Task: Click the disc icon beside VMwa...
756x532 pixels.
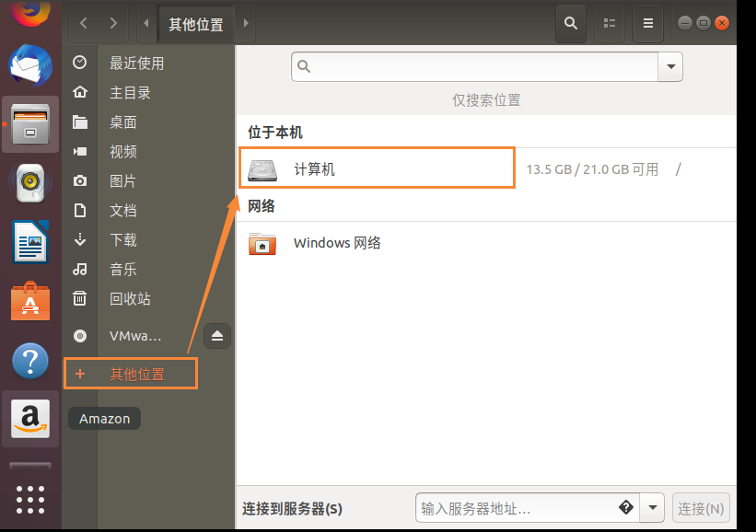Action: click(x=80, y=336)
